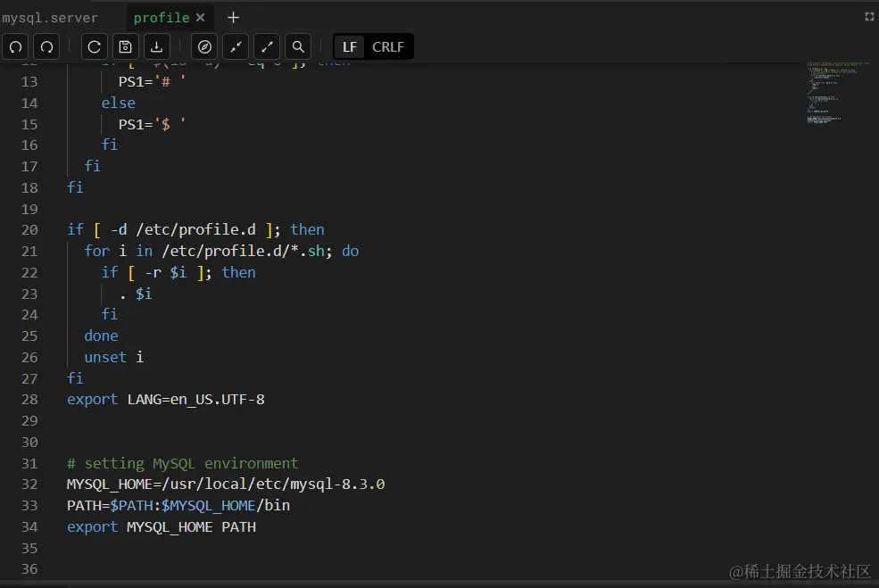Click the line 'PATH=$PATH:$MYSQL_HOME/bin'
Viewport: 879px width, 588px height.
coord(178,505)
